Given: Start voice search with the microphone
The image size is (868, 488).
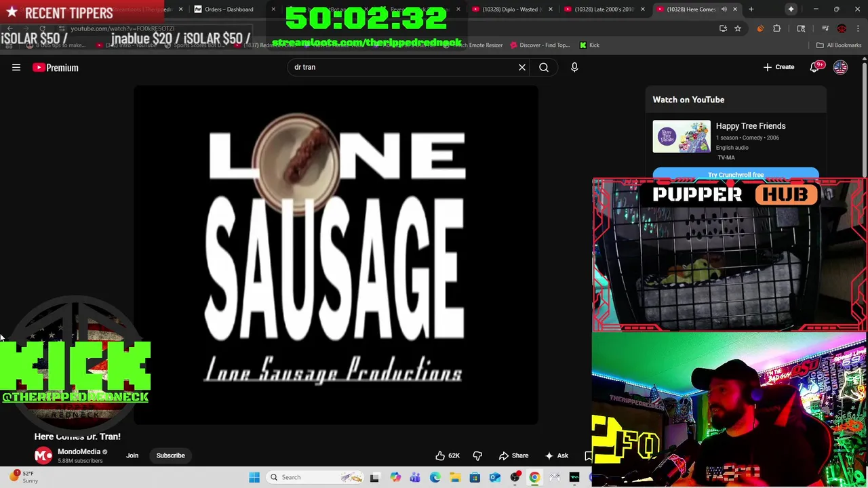Looking at the screenshot, I should coord(574,67).
